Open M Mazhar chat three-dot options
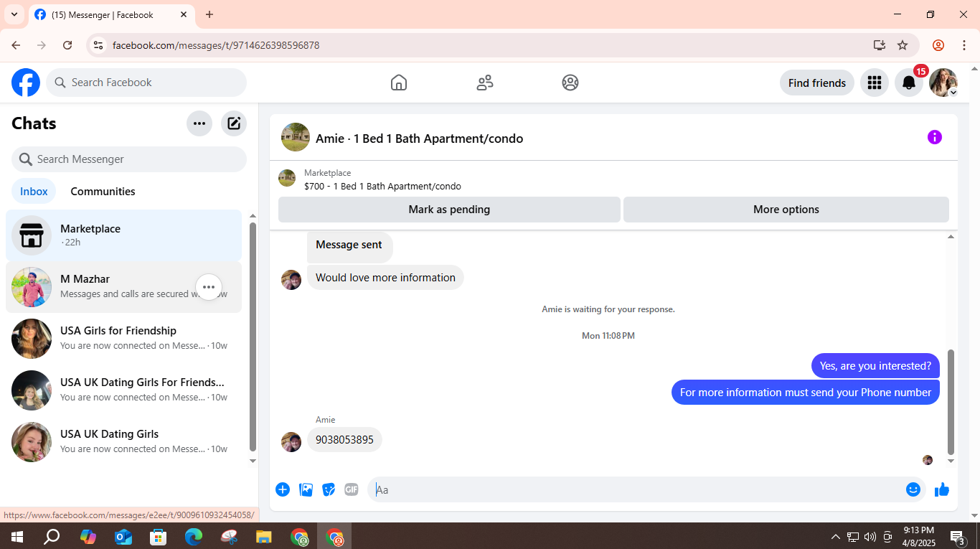Viewport: 980px width, 549px height. tap(209, 287)
